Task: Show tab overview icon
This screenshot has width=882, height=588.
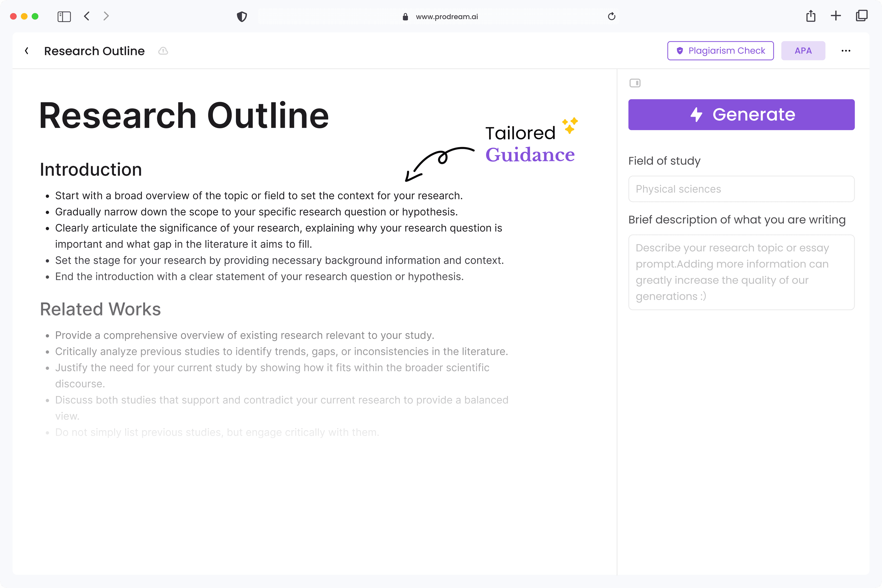Action: pos(862,16)
